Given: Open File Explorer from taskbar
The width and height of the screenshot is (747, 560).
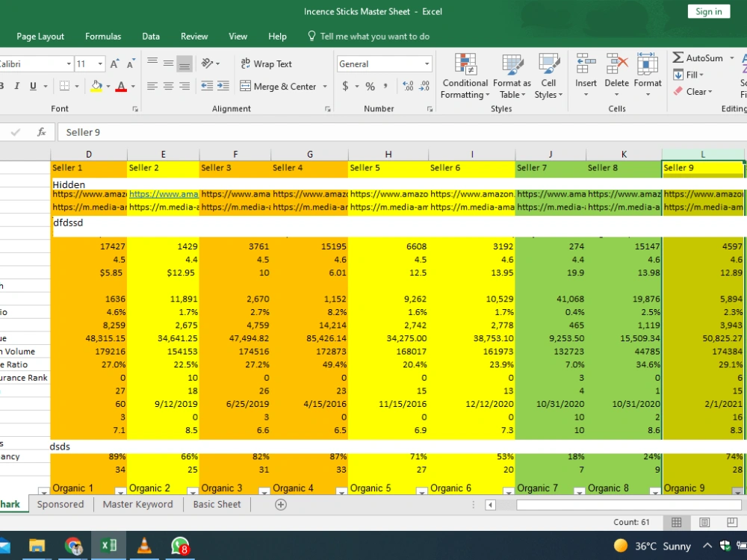Looking at the screenshot, I should 37,546.
